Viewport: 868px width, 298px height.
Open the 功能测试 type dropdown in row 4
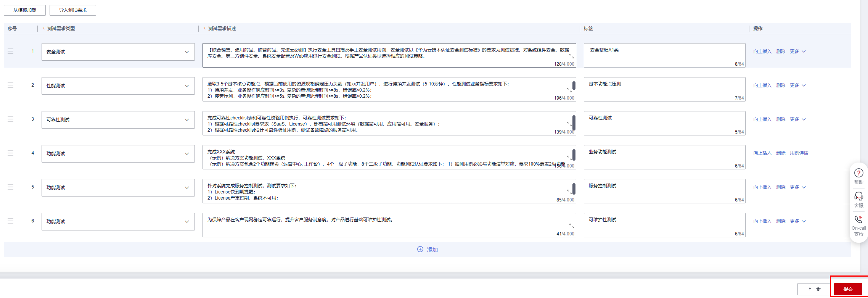pos(118,154)
